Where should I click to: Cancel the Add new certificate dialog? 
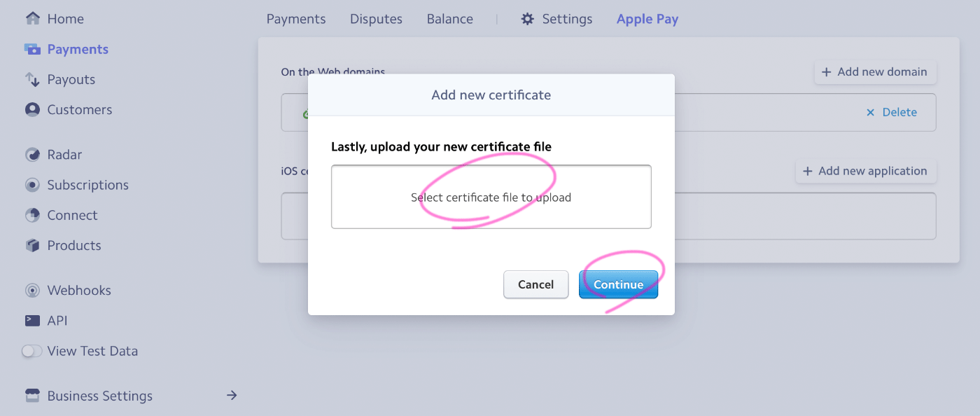(535, 284)
